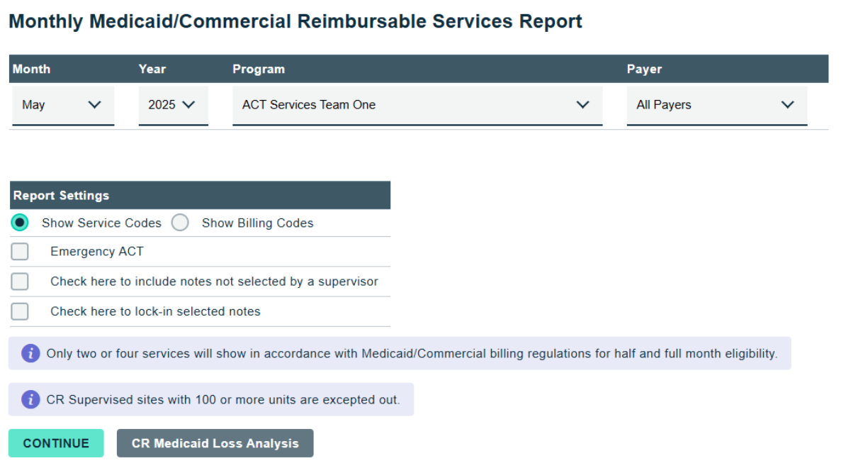
Task: Click the CONTINUE button
Action: click(56, 443)
